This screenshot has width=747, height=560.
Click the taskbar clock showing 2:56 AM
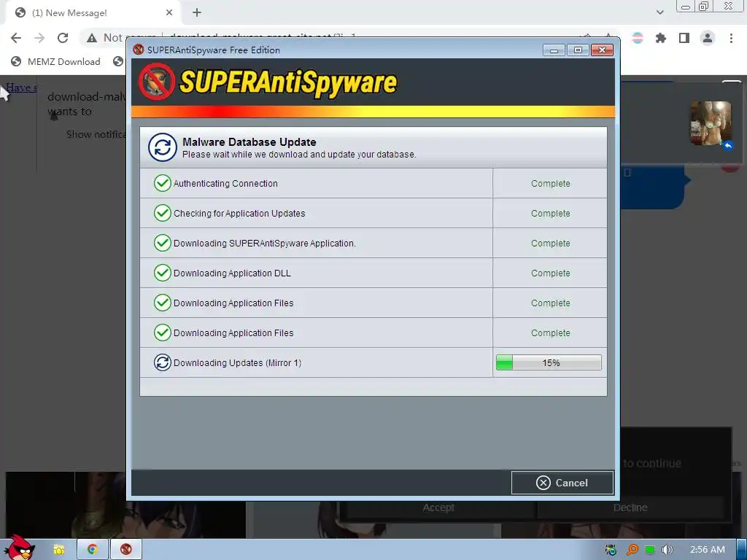[x=708, y=550]
